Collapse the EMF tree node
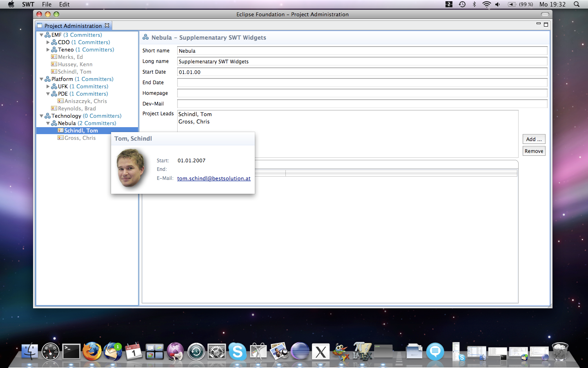Image resolution: width=588 pixels, height=368 pixels. (41, 35)
